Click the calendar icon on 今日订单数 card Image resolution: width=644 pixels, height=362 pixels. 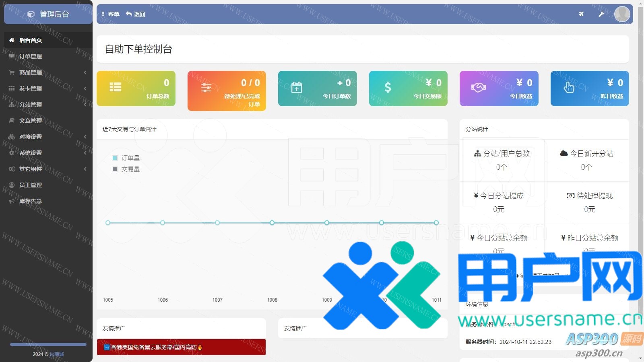tap(297, 87)
